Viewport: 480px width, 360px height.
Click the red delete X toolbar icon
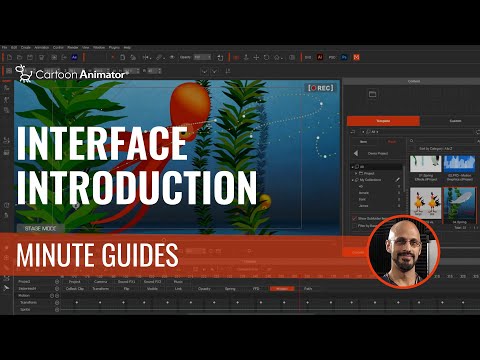pos(113,57)
